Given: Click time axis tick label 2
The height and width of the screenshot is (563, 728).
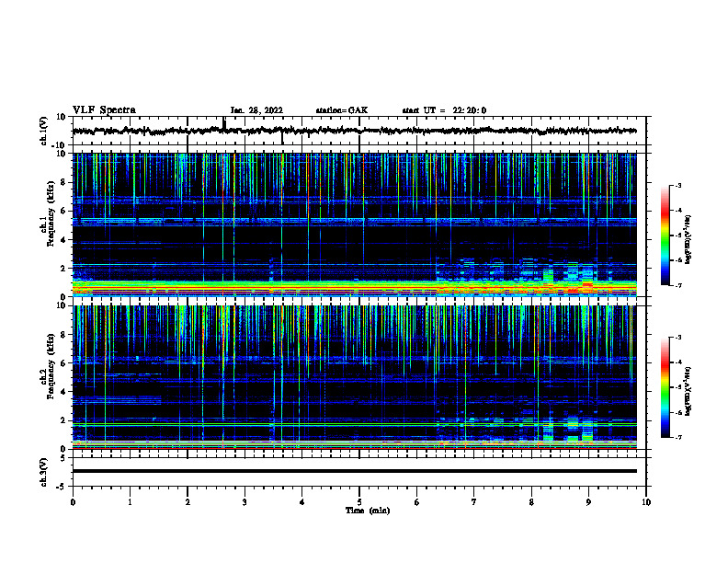Looking at the screenshot, I should pyautogui.click(x=188, y=502).
